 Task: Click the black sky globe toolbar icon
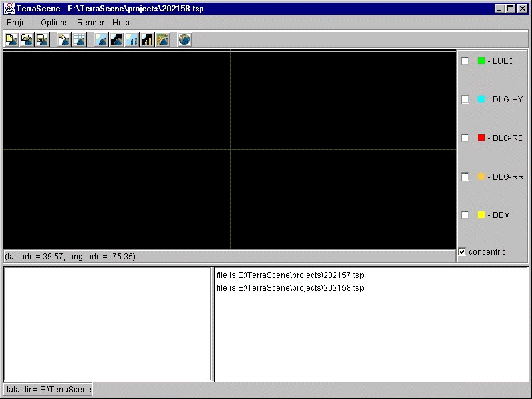pyautogui.click(x=116, y=40)
